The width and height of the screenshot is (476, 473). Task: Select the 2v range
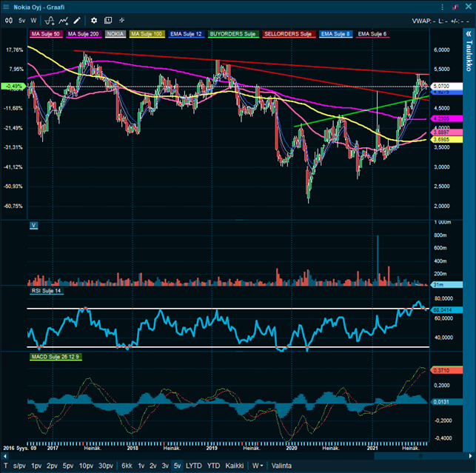point(153,466)
